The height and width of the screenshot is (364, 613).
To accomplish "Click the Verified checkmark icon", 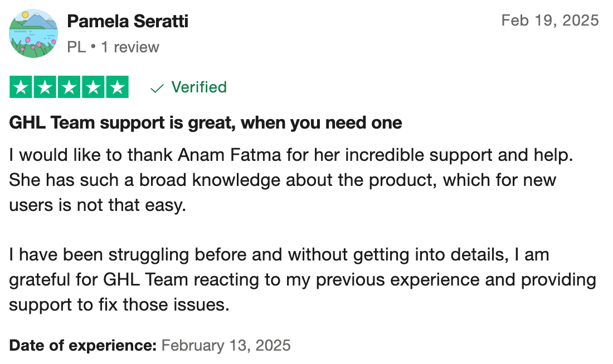I will click(158, 88).
